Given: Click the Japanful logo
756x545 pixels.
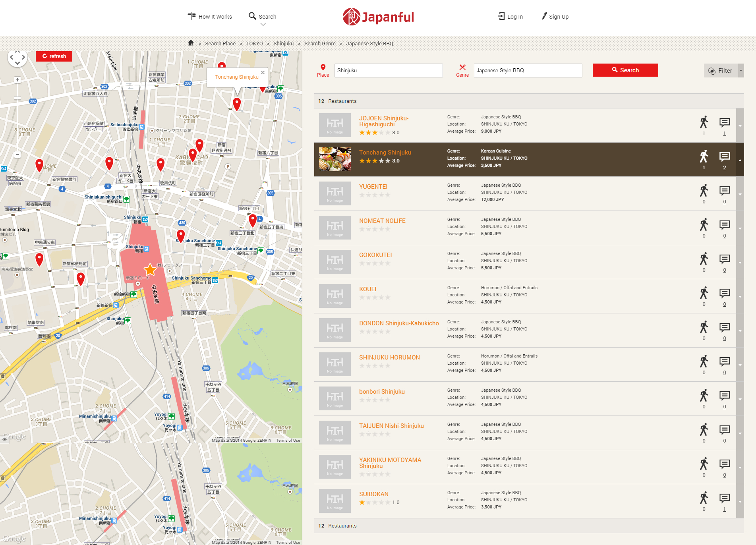Looking at the screenshot, I should coord(378,17).
